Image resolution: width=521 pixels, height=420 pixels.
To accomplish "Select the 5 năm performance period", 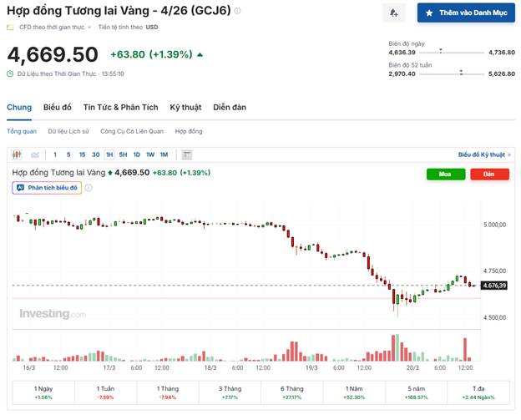I will pyautogui.click(x=417, y=392).
